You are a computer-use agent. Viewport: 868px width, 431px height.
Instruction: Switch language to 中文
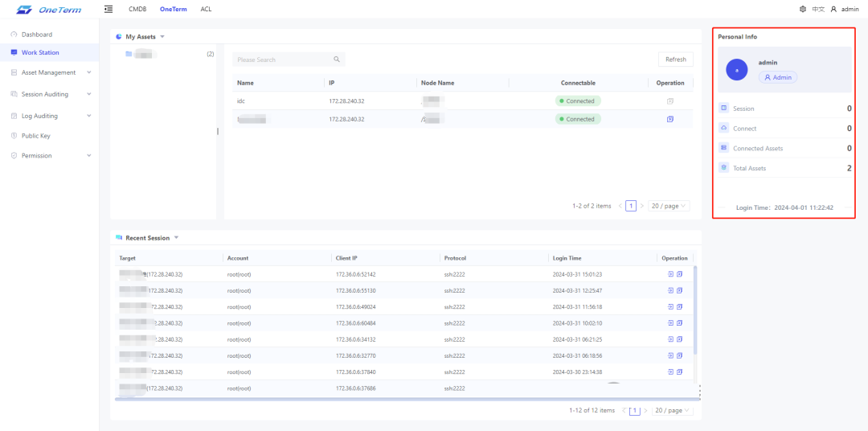point(818,9)
